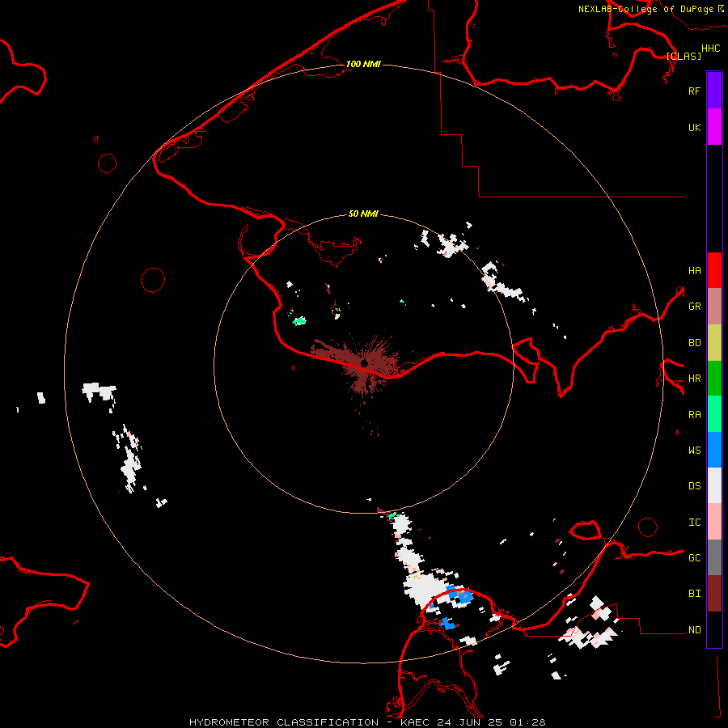Click the [CLAS] units label
The width and height of the screenshot is (728, 728).
tap(684, 56)
